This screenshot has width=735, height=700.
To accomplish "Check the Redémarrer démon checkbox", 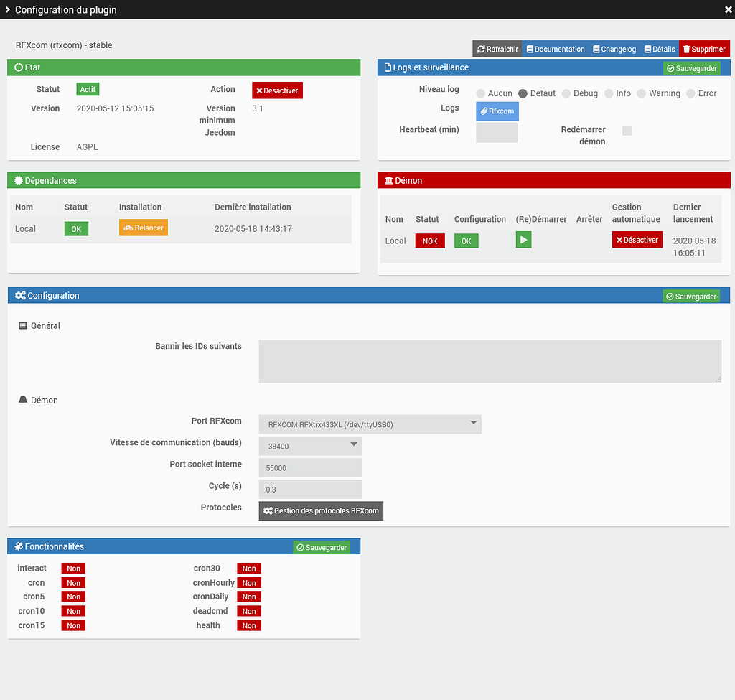I will pyautogui.click(x=627, y=131).
